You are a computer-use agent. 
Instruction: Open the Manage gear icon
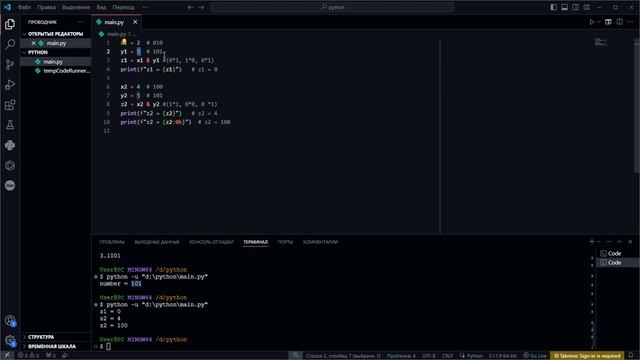(x=10, y=340)
